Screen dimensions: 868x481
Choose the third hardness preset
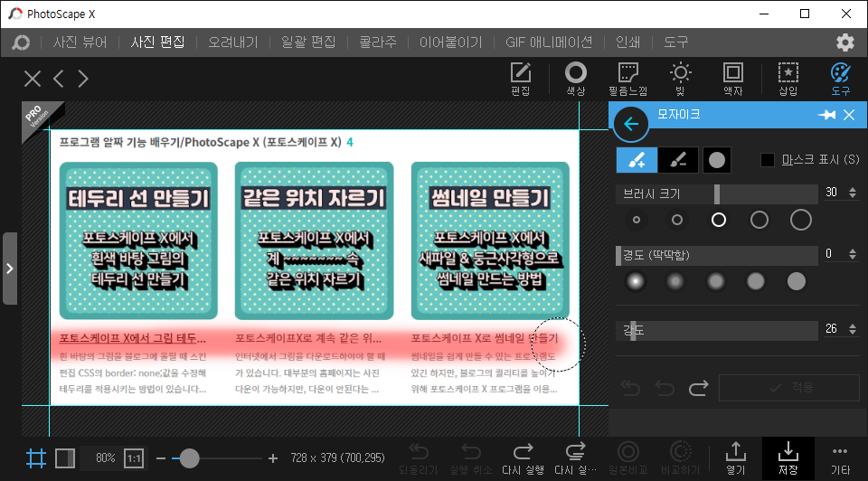(716, 281)
